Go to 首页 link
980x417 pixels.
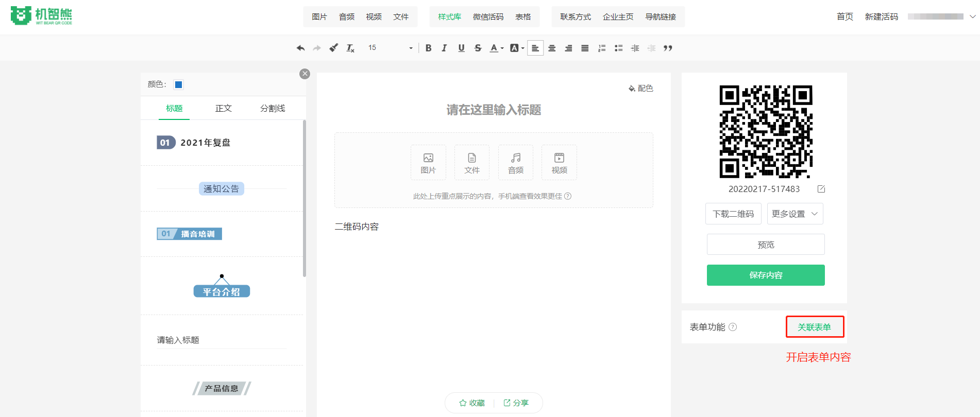pyautogui.click(x=845, y=16)
